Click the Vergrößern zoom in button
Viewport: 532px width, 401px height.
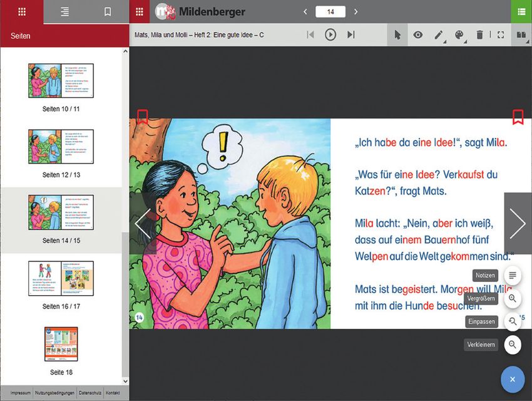click(x=513, y=298)
